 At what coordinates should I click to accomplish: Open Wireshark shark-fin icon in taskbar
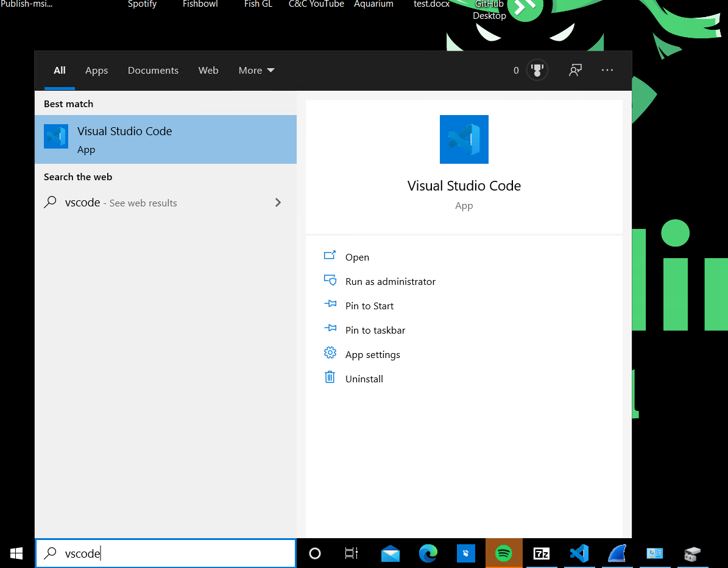pos(617,553)
